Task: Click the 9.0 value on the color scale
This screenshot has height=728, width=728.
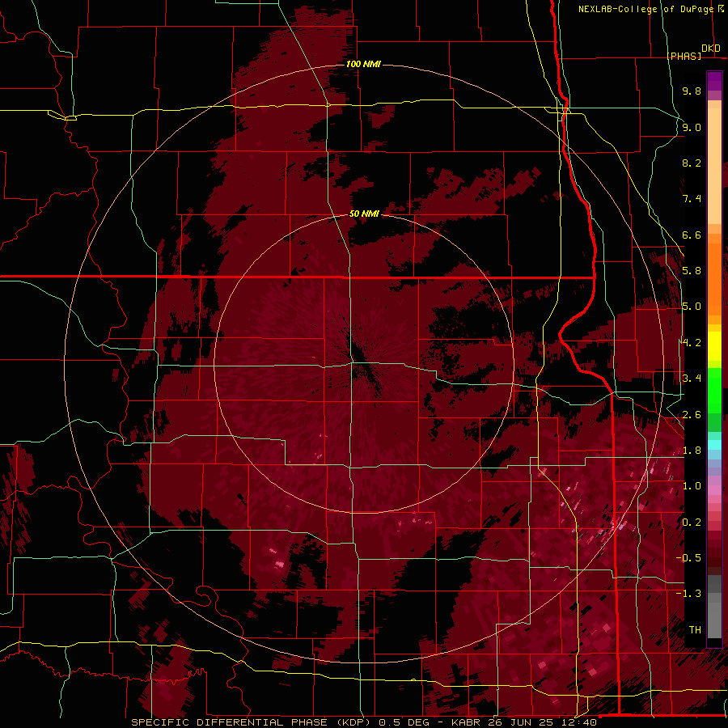Action: pos(692,127)
